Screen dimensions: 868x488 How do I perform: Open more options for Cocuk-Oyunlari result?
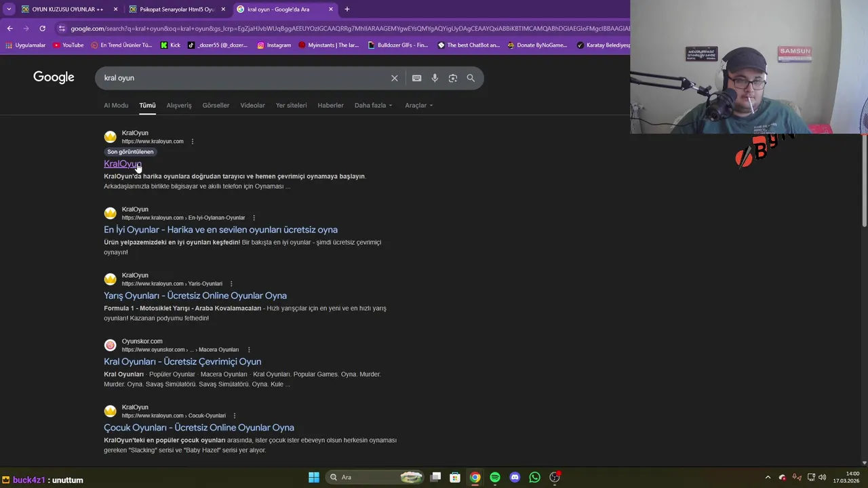click(x=235, y=415)
